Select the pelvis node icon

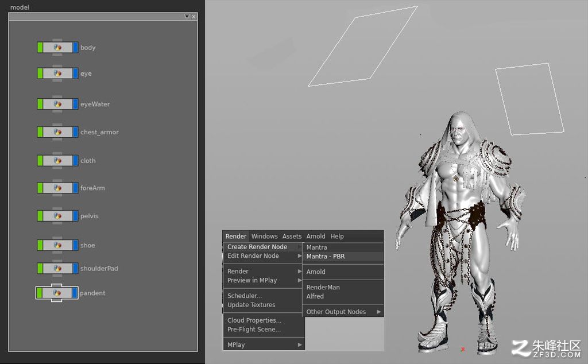57,216
